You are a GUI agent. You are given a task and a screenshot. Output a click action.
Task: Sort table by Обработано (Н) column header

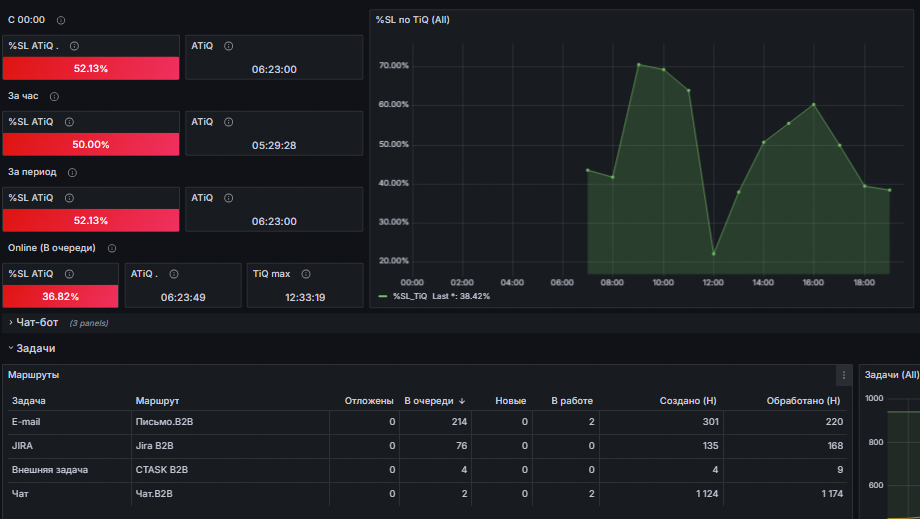[x=803, y=401]
